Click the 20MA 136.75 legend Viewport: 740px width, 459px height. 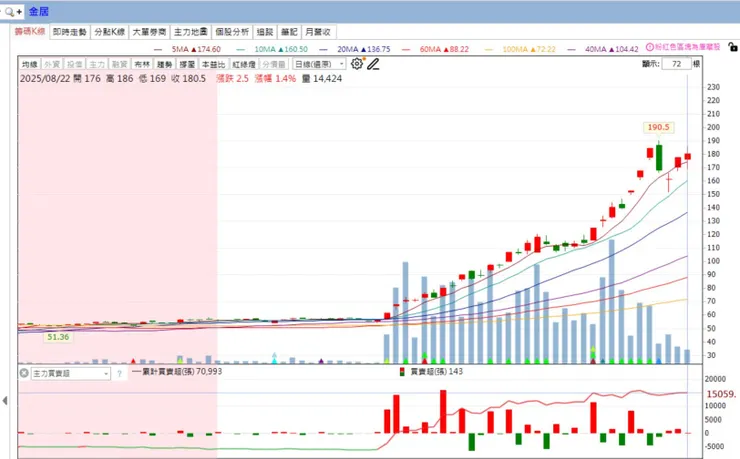tap(363, 49)
